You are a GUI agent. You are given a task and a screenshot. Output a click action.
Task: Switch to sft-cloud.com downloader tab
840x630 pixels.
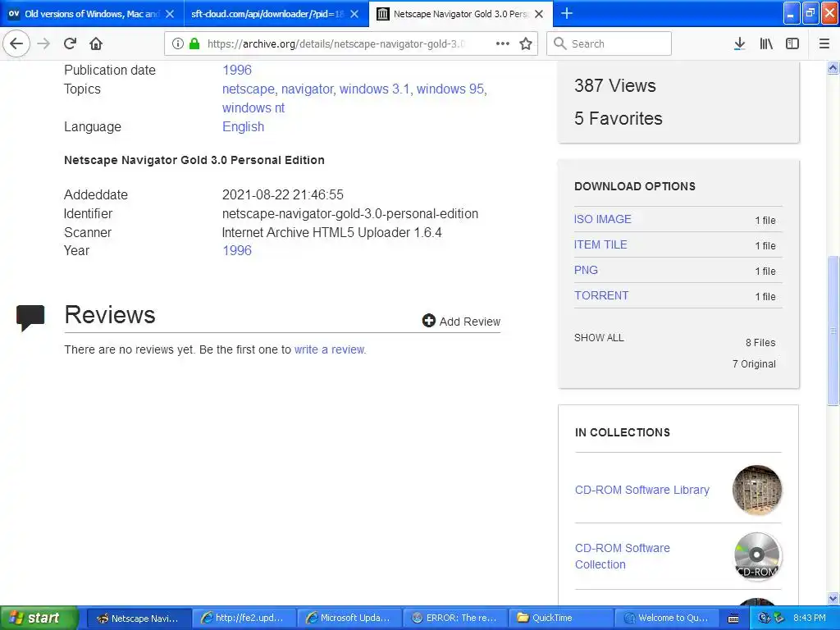pos(276,14)
